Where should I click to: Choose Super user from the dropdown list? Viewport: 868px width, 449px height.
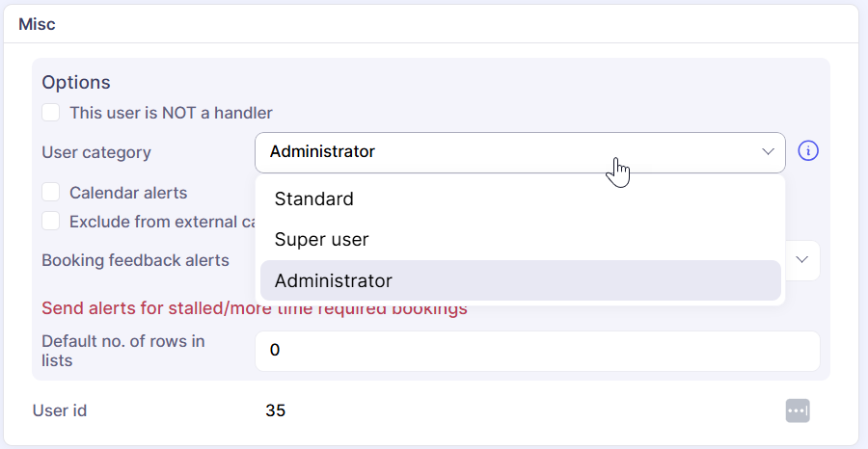coord(322,240)
